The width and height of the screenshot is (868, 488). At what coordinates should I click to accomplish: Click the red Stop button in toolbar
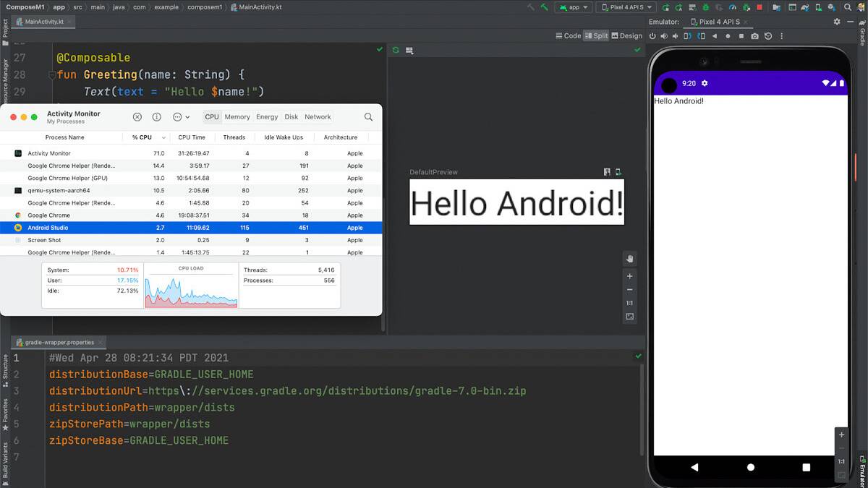(759, 7)
